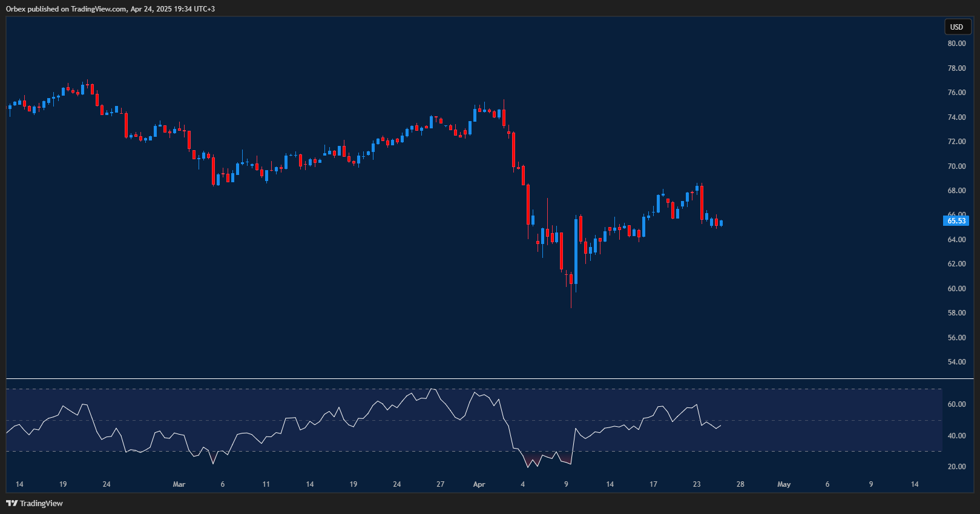Click the TradingView wordmark text at bottom

coord(41,503)
